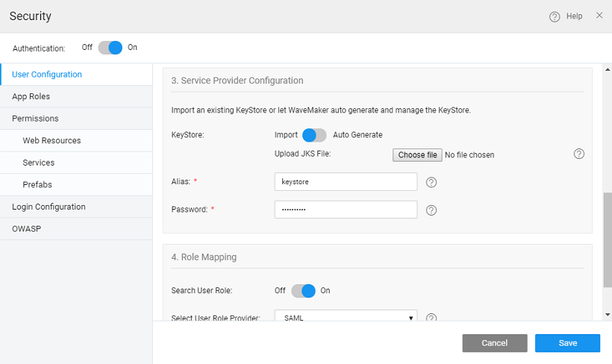Turn off Search User Role toggle
Image resolution: width=612 pixels, height=364 pixels.
[303, 291]
